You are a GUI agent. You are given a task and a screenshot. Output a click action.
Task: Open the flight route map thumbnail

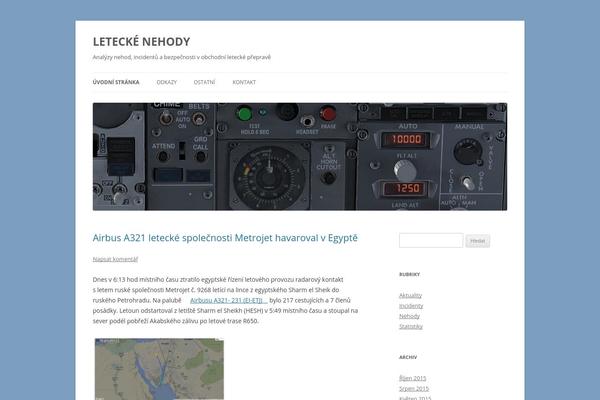coord(159,369)
